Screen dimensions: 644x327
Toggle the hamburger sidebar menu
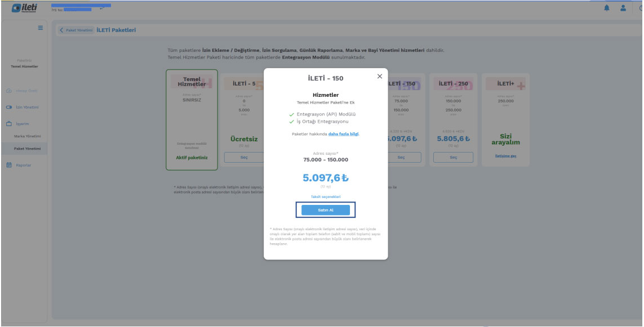pyautogui.click(x=40, y=28)
